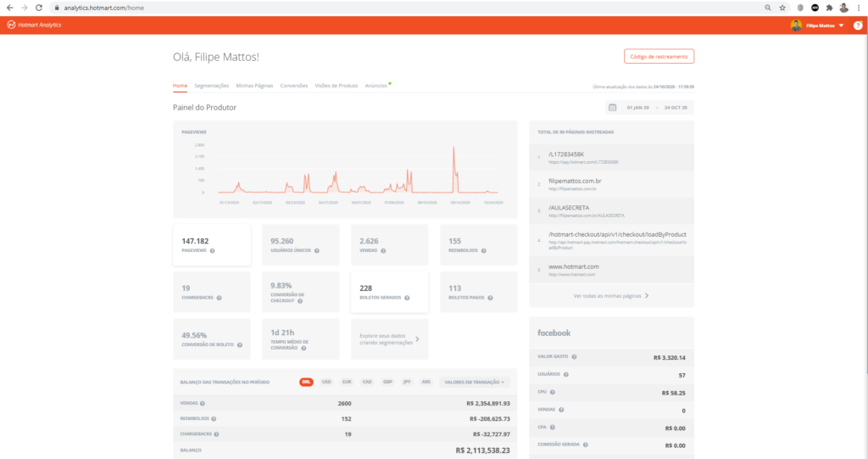Bookmark this page with the star icon

click(x=782, y=8)
